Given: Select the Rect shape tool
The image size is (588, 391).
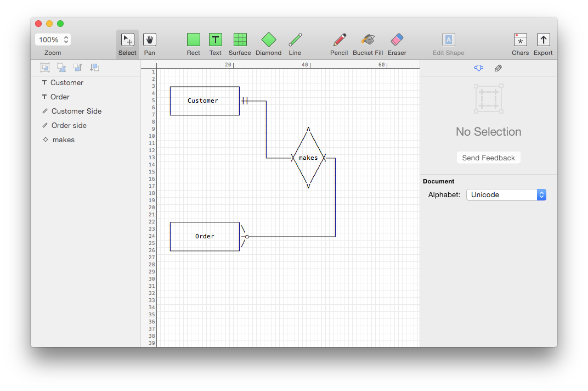Looking at the screenshot, I should click(193, 40).
